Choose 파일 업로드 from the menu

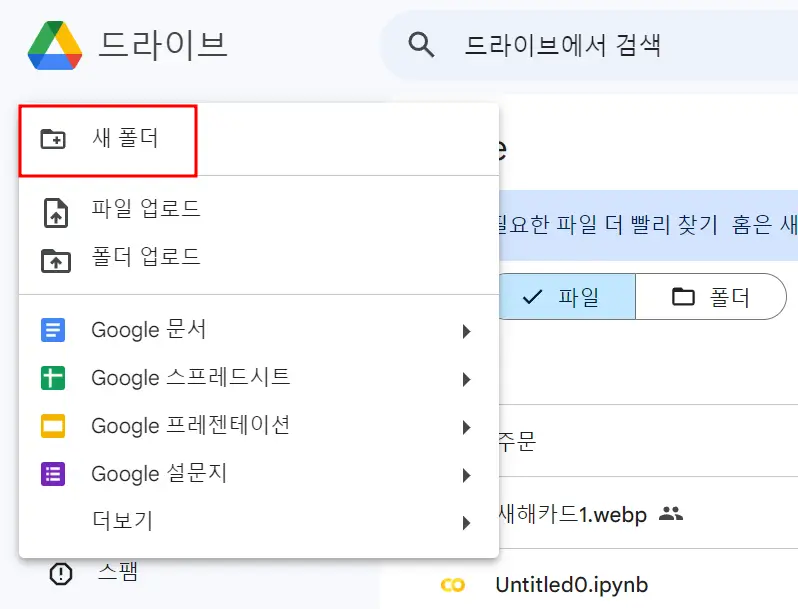click(259, 209)
